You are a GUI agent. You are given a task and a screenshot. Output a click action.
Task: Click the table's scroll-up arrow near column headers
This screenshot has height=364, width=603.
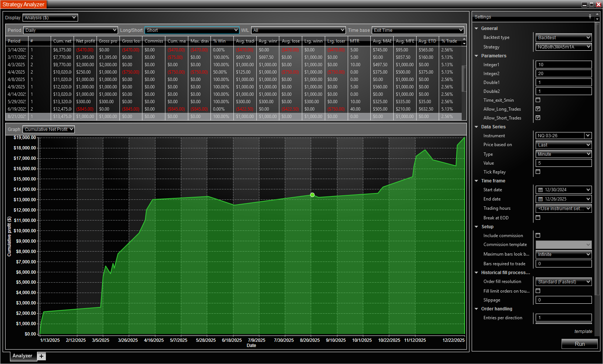click(x=464, y=38)
